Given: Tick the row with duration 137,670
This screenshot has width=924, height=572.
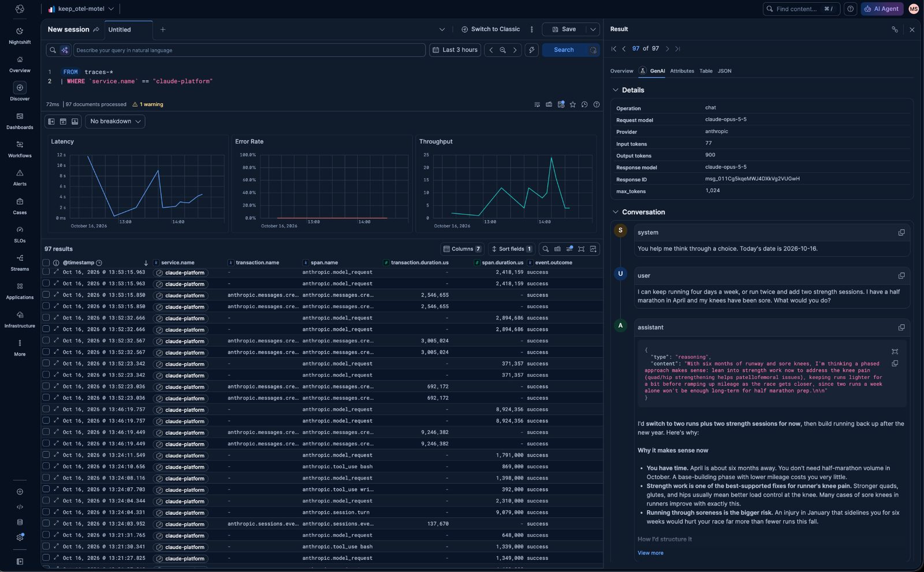Looking at the screenshot, I should tap(46, 524).
